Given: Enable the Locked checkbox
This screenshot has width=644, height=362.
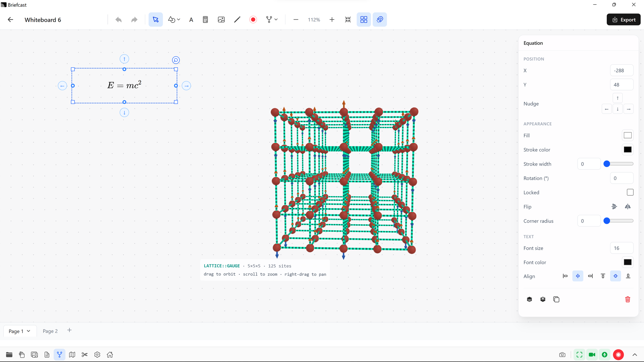Looking at the screenshot, I should pyautogui.click(x=630, y=192).
